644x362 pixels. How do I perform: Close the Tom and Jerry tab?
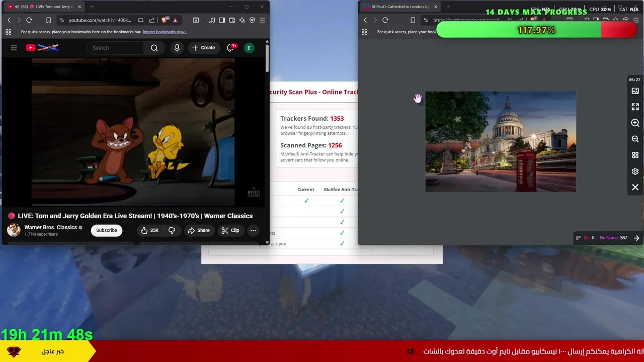point(79,7)
